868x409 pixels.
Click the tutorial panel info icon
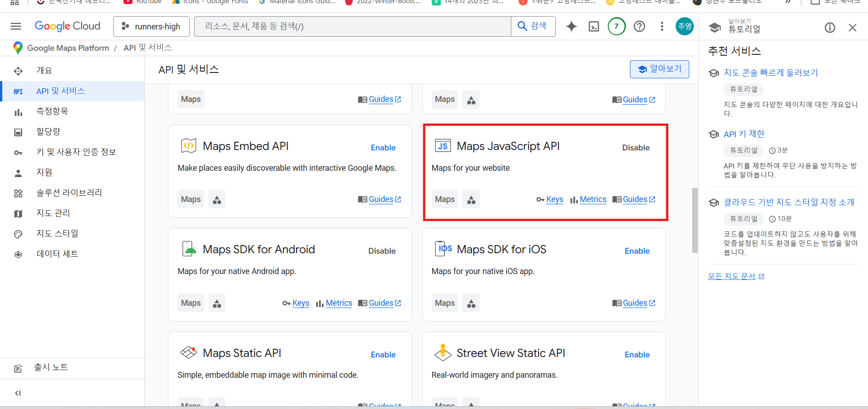[830, 28]
